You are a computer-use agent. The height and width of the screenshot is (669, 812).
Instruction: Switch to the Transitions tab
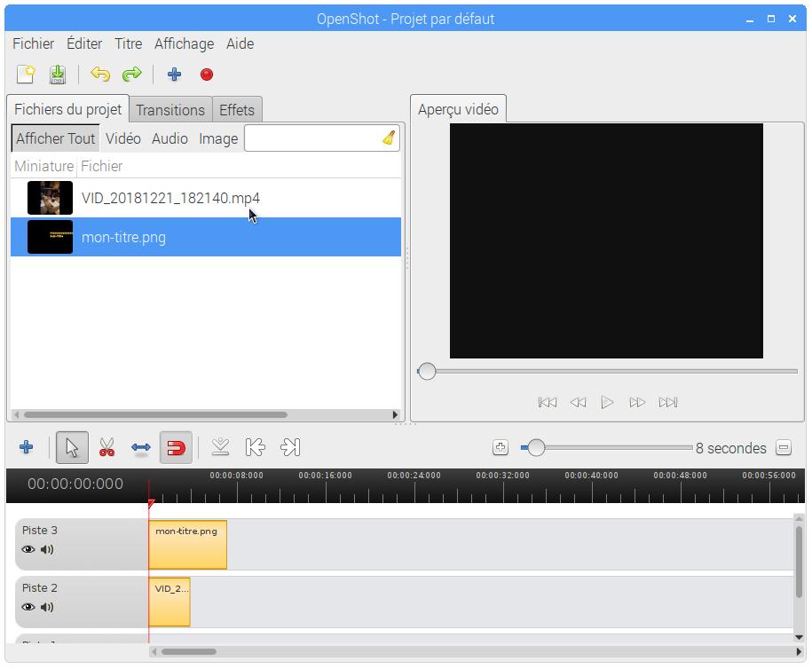pyautogui.click(x=170, y=110)
